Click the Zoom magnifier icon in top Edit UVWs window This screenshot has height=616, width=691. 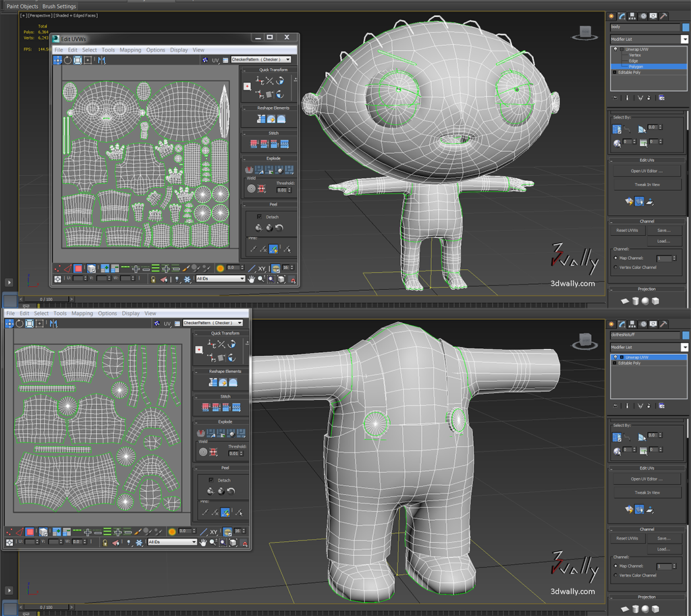261,279
